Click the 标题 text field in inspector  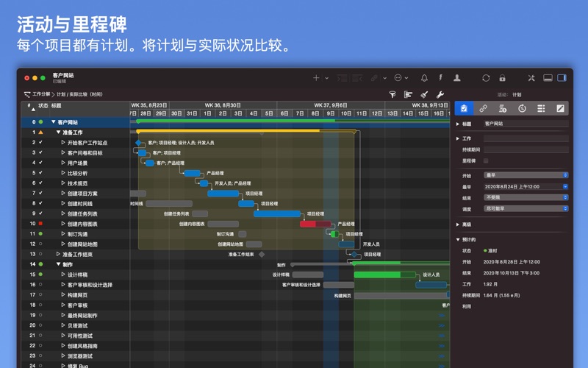coord(525,124)
